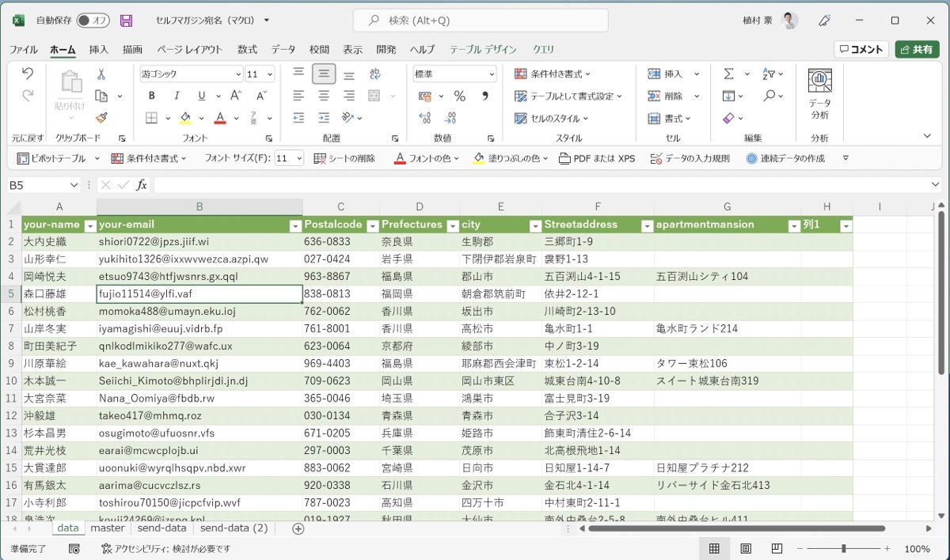
Task: Click the Save floppy disk icon
Action: pos(127,21)
